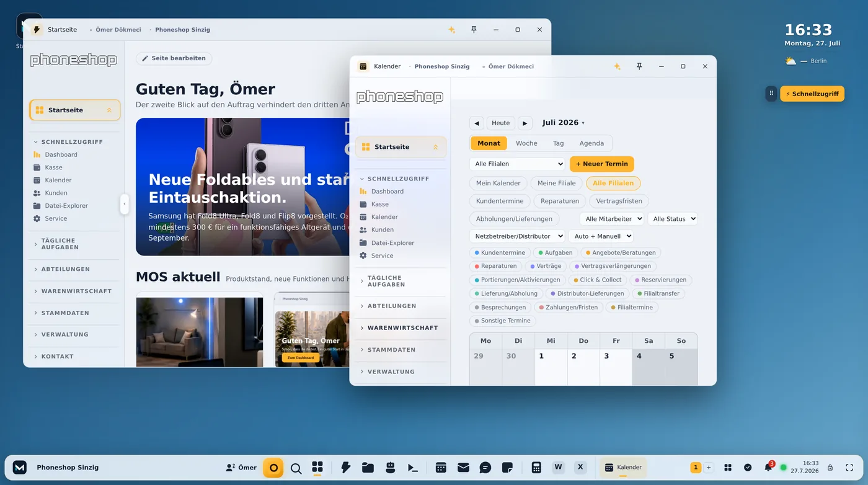Open the four-squares apps launcher in the taskbar
Screen dimensions: 868x485
point(317,467)
